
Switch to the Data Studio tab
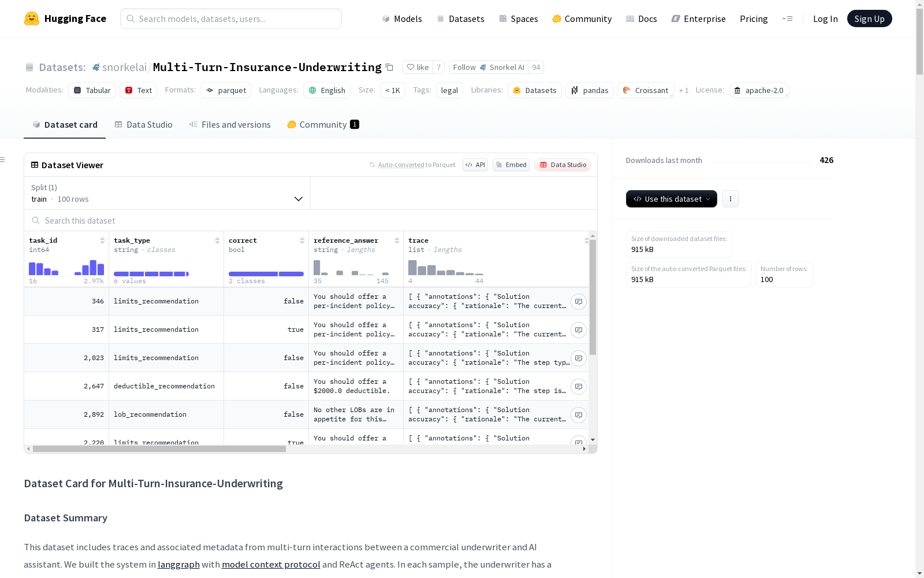pos(143,125)
